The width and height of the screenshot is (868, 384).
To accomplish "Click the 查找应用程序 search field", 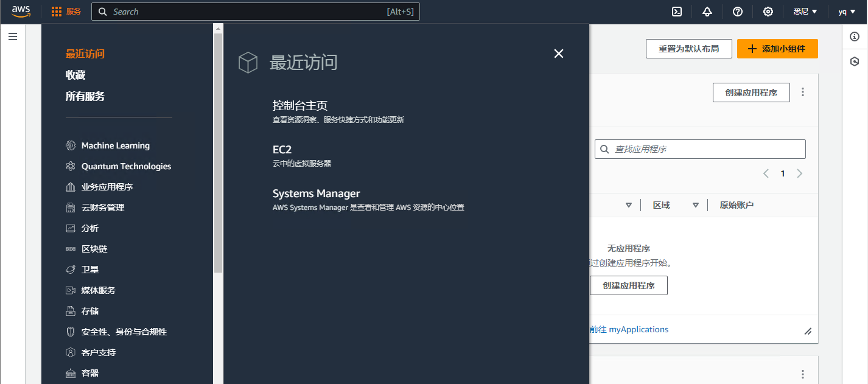I will [700, 149].
